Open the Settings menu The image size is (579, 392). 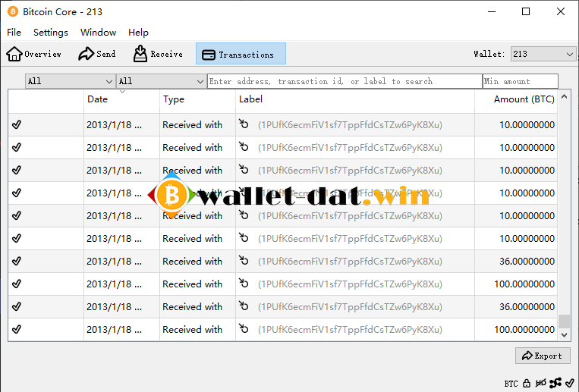point(51,33)
